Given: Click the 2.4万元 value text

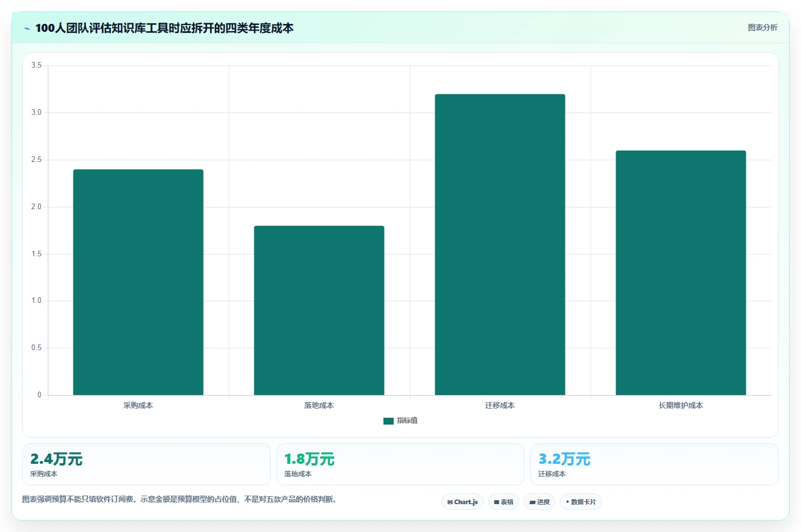Looking at the screenshot, I should (x=56, y=459).
